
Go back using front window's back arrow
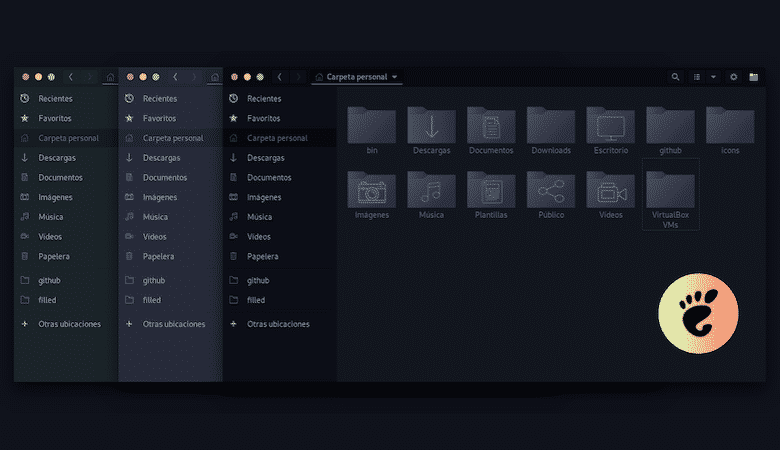point(280,77)
